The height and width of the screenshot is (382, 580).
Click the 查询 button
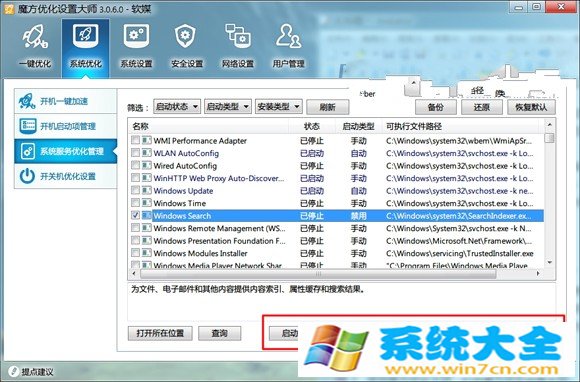219,333
